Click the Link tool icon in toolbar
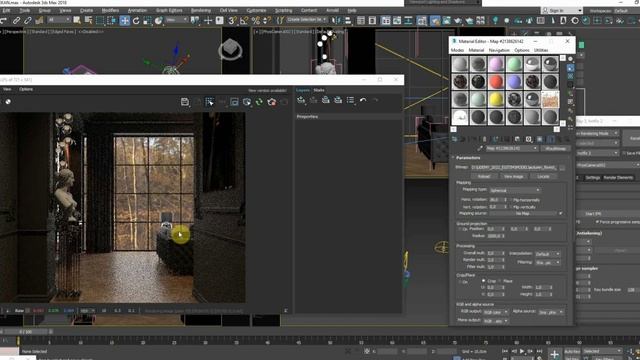640x360 pixels. tap(16, 20)
